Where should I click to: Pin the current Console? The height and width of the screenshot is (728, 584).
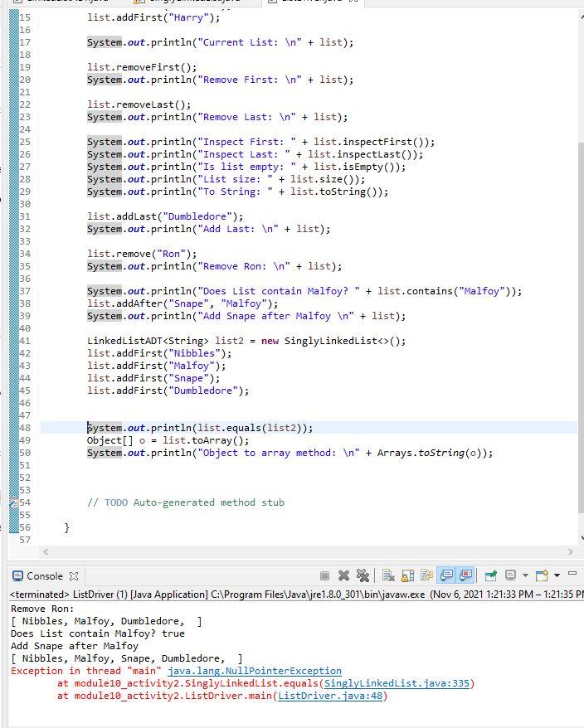[490, 575]
